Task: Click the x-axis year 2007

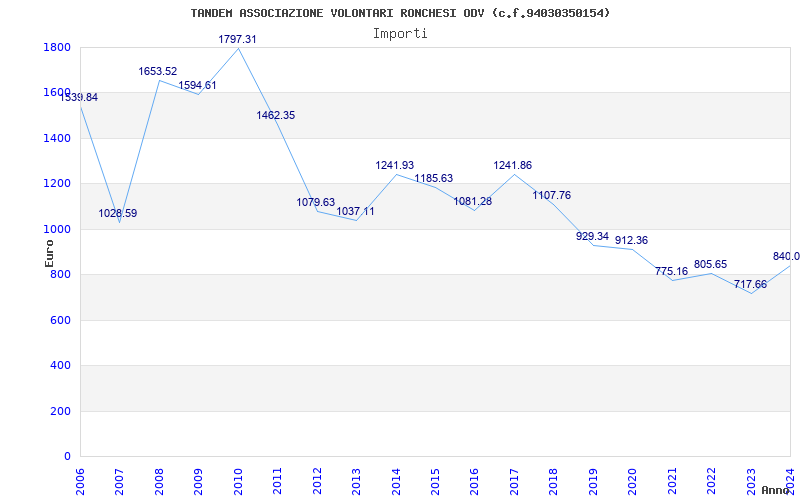Action: pos(119,482)
